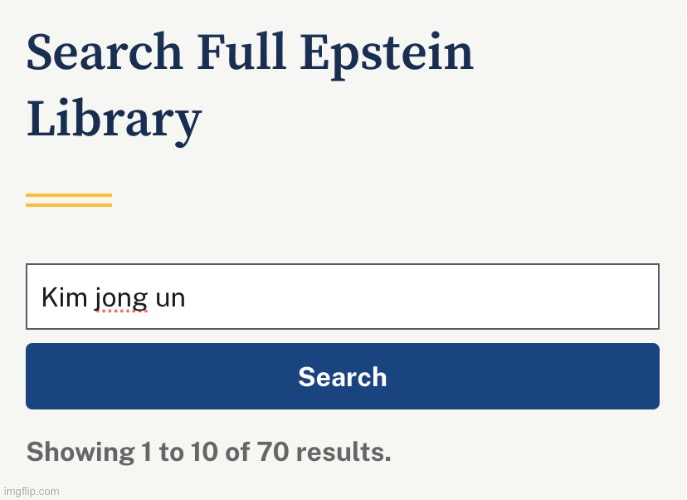The width and height of the screenshot is (687, 500).
Task: Click the underlined word "jong" in the input
Action: (x=121, y=297)
